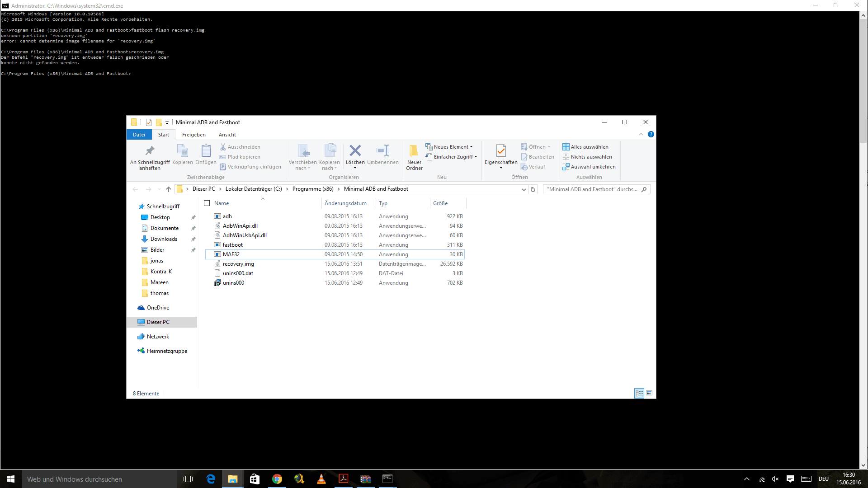Viewport: 868px width, 488px height.
Task: Click Windows taskbar search box
Action: [99, 479]
